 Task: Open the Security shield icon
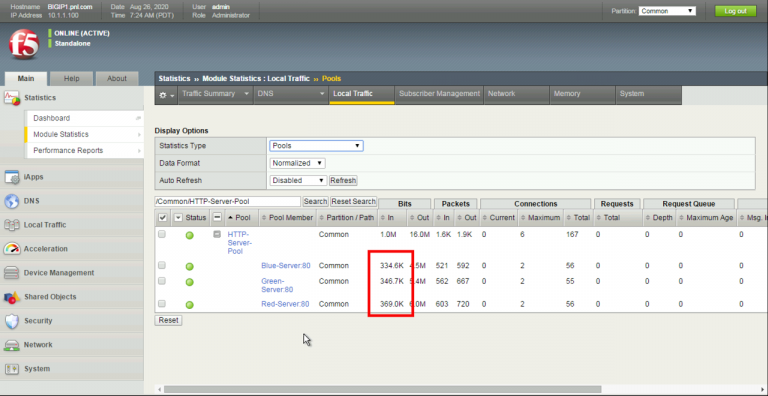[12, 321]
